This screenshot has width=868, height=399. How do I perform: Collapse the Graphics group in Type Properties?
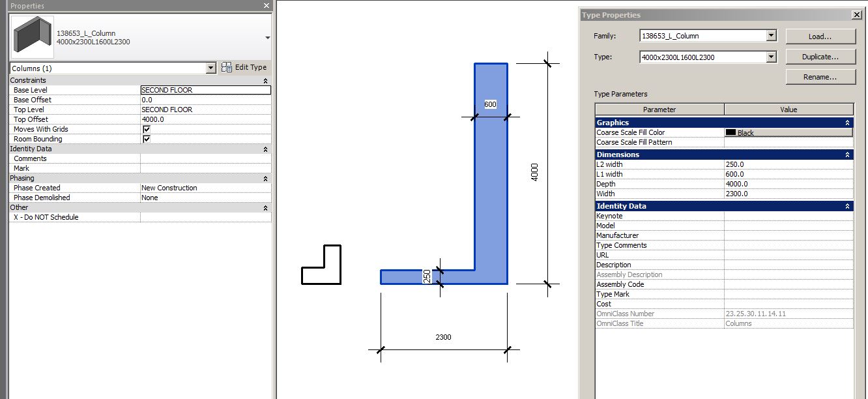847,123
